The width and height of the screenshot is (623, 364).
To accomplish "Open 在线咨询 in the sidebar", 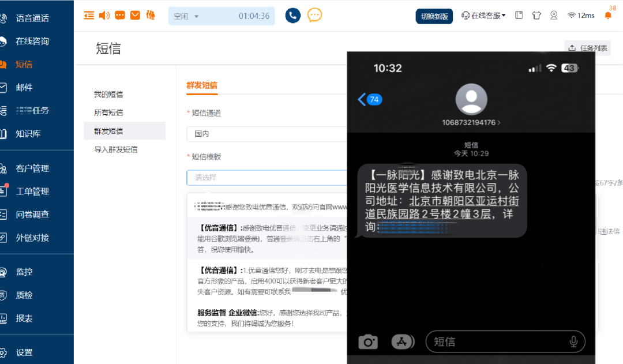I will [x=32, y=41].
